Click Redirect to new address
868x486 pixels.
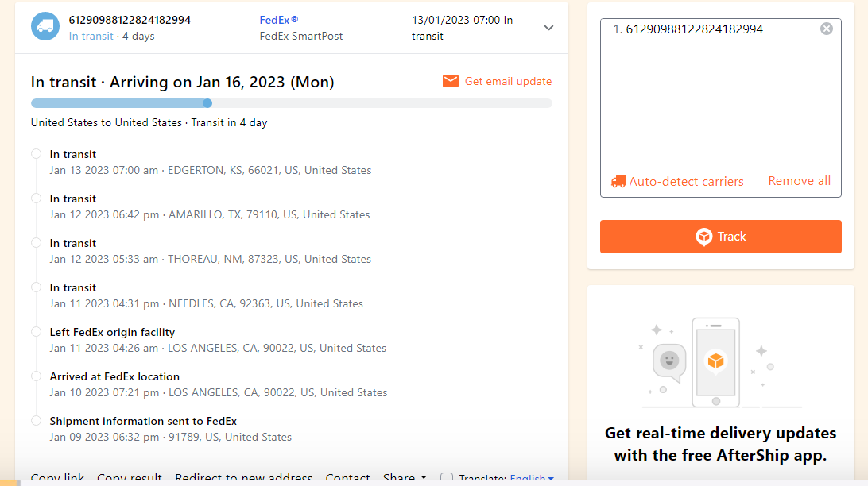coord(243,478)
